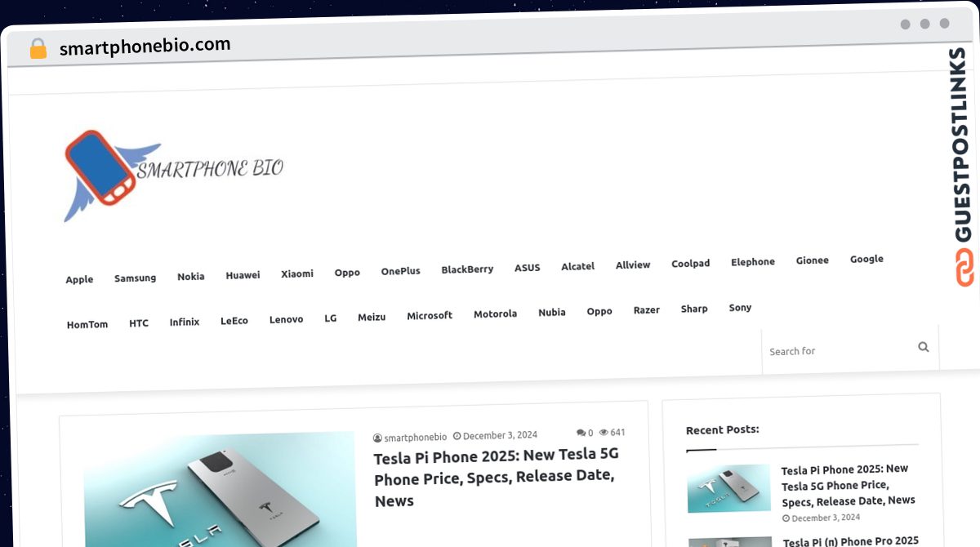Screen dimensions: 980x547
Task: Open the large Tesla phone featured image
Action: tap(220, 490)
